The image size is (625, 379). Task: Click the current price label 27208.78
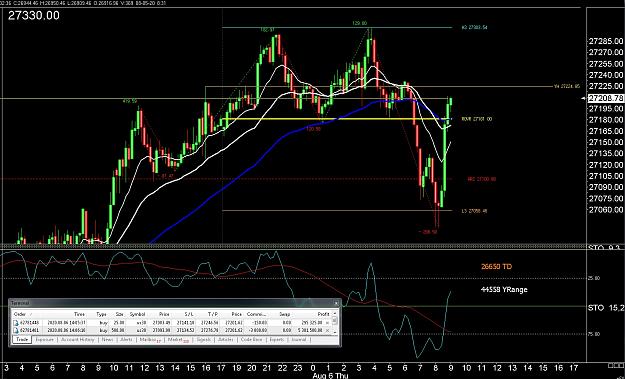606,98
